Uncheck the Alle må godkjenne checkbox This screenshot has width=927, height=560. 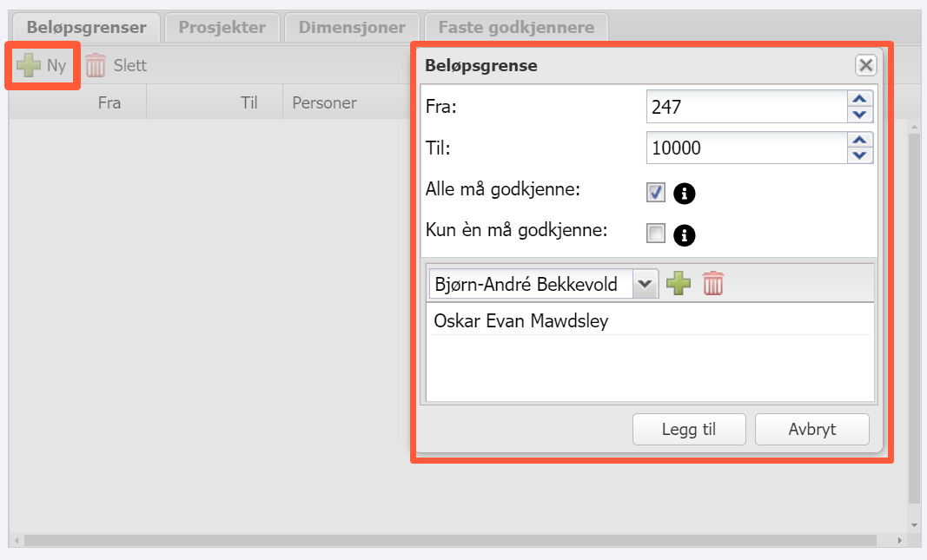click(x=656, y=192)
